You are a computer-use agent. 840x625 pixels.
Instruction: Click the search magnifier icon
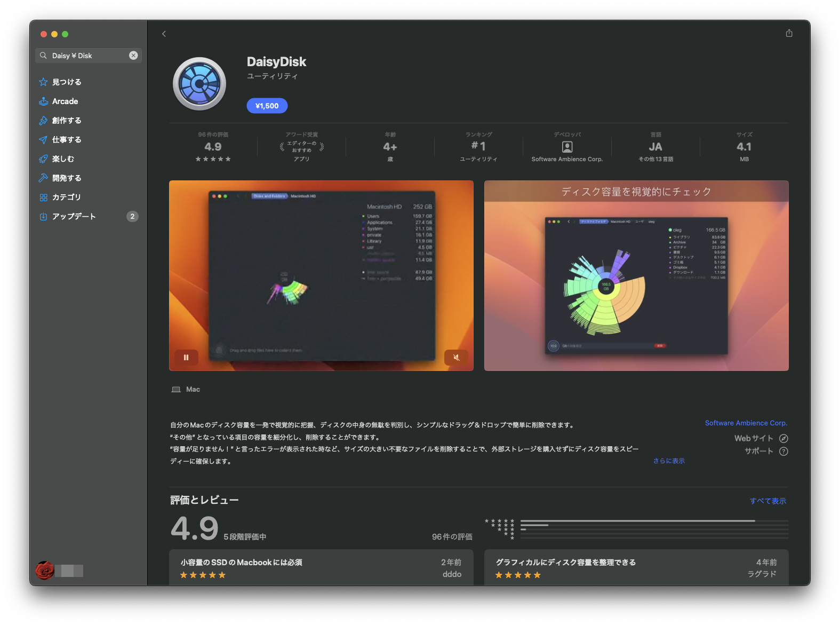[x=43, y=56]
